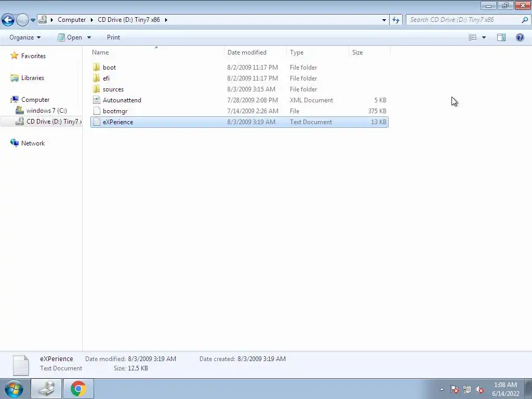Click the sources folder icon
Image resolution: width=532 pixels, height=399 pixels.
(x=96, y=89)
